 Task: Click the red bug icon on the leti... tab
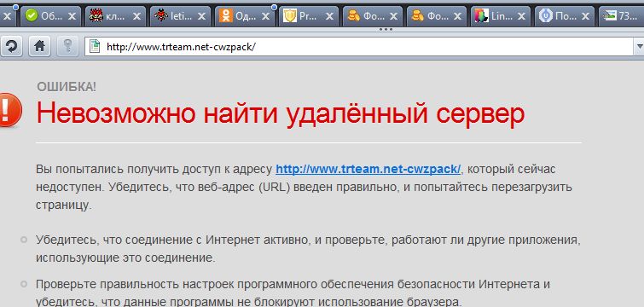tap(160, 15)
